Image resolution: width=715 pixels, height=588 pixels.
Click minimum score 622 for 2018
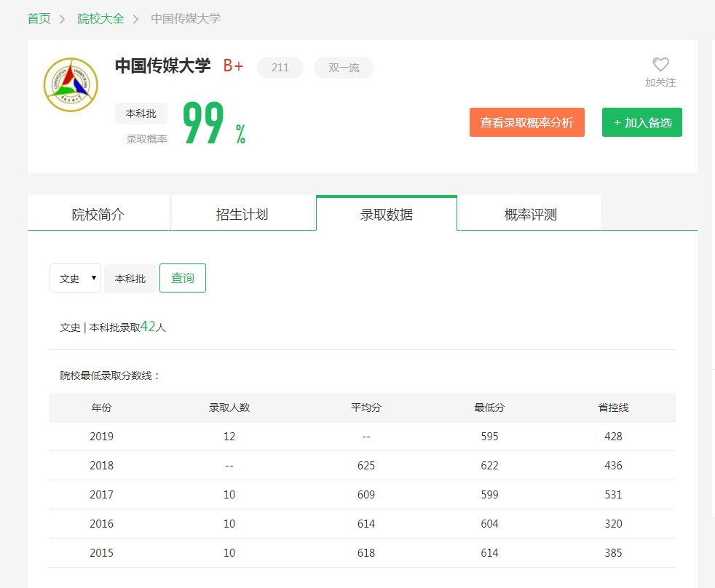tap(489, 466)
